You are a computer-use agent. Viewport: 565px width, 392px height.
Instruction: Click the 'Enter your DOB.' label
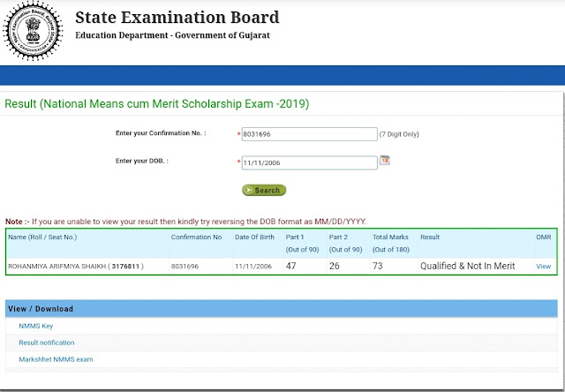(x=141, y=161)
